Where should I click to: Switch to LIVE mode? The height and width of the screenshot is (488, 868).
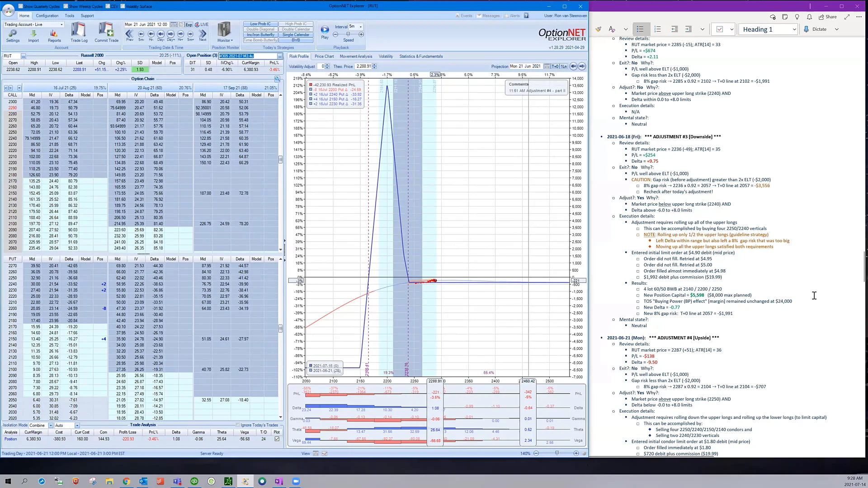click(x=202, y=24)
